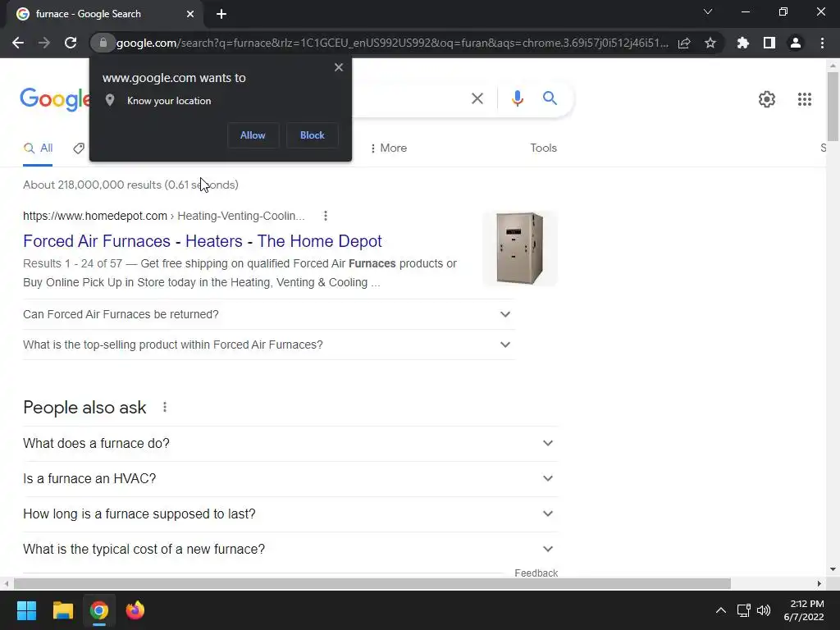Start voice search with microphone
Screen dimensions: 840x630
[x=517, y=98]
